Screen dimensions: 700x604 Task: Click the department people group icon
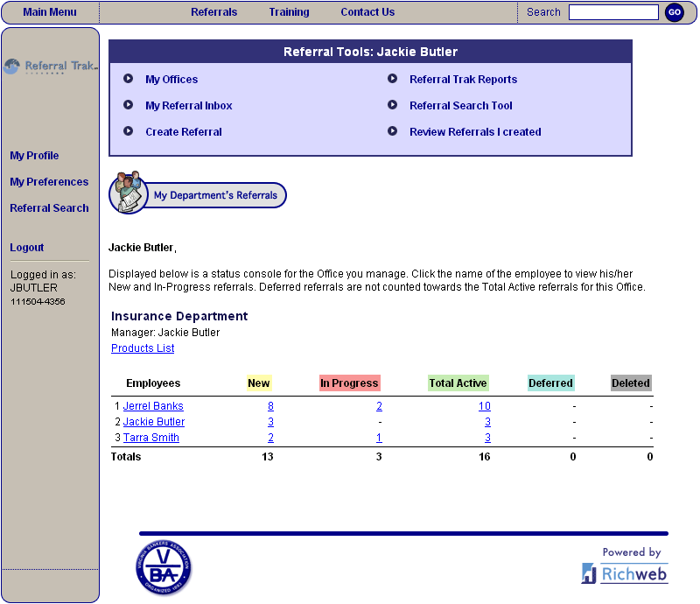coord(128,193)
